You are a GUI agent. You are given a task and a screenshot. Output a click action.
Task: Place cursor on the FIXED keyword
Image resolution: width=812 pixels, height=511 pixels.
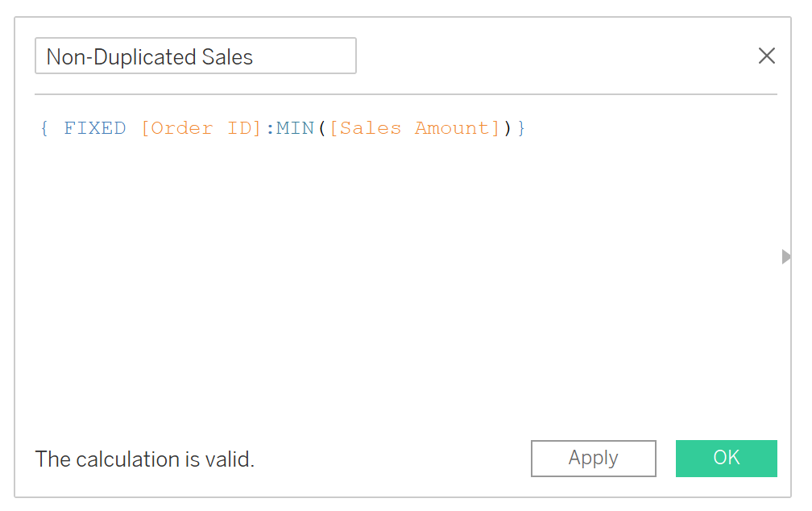click(x=95, y=128)
